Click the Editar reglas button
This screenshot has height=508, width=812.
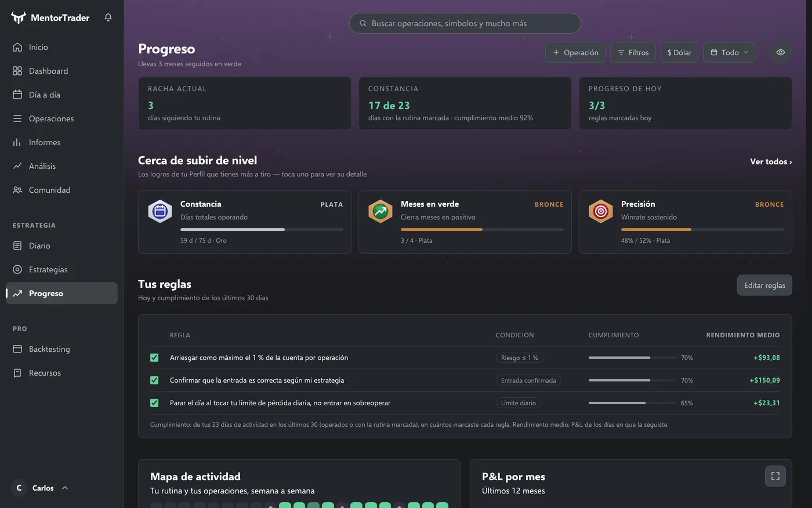point(764,285)
